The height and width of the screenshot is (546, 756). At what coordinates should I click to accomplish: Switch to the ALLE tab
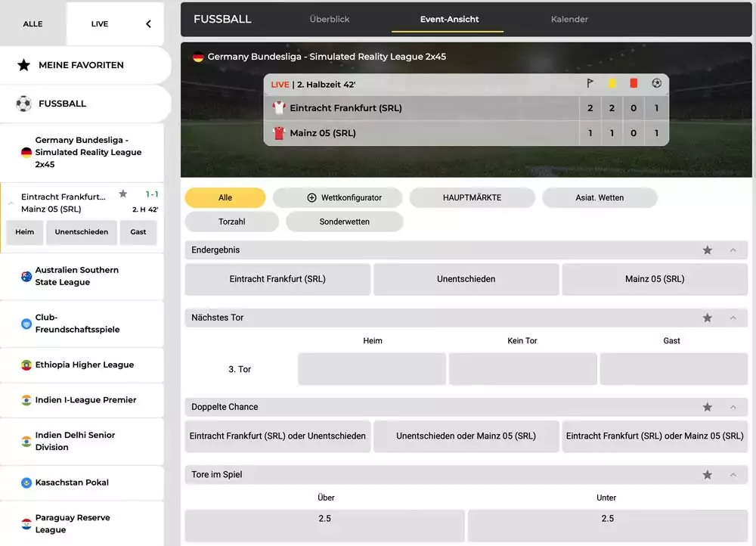[x=33, y=23]
